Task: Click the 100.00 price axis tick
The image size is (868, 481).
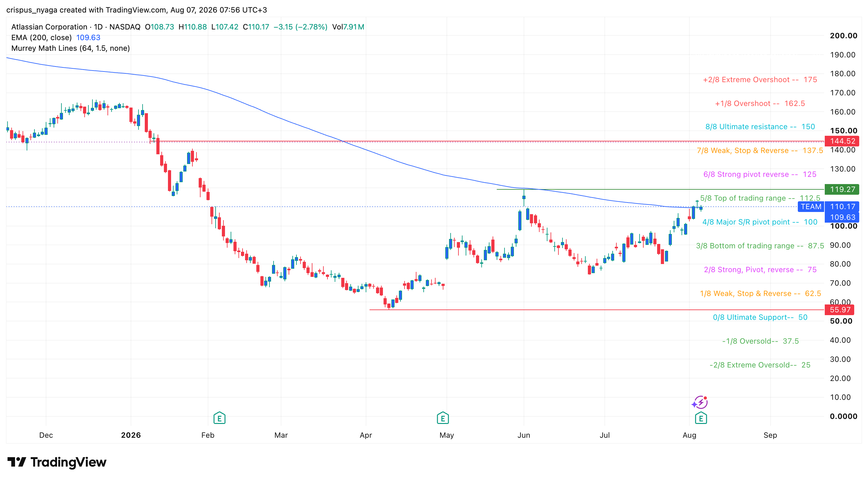Action: click(844, 226)
